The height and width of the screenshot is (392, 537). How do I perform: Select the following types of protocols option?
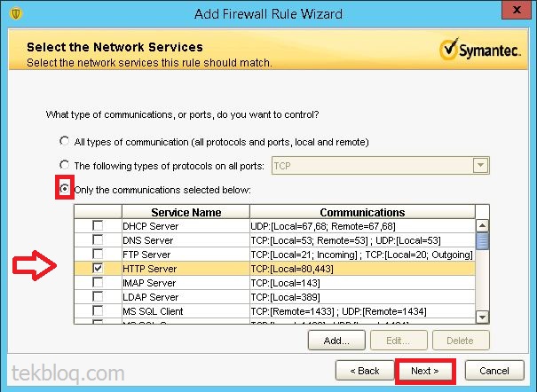coord(65,165)
